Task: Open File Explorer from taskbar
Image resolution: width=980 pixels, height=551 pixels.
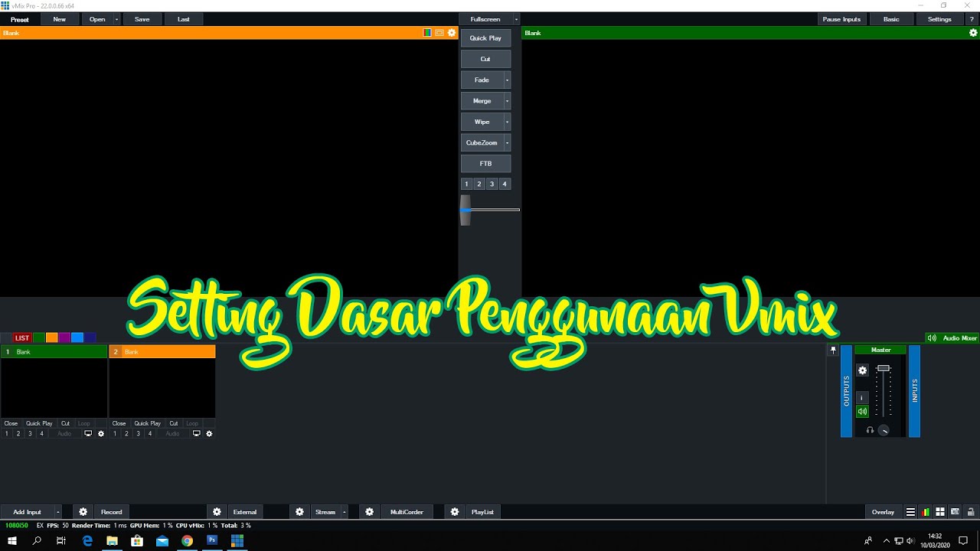Action: point(112,540)
